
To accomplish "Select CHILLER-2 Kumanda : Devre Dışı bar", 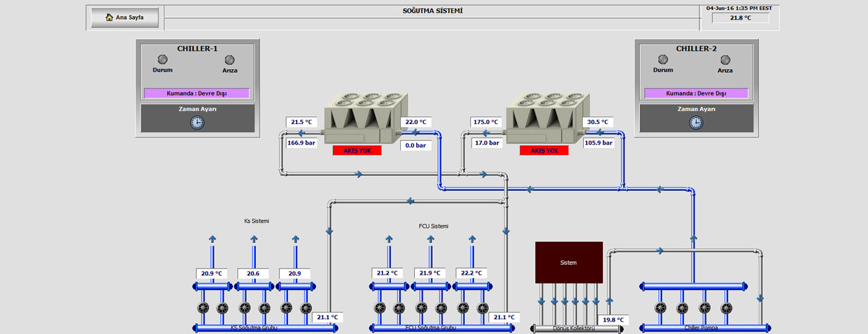I will 696,93.
